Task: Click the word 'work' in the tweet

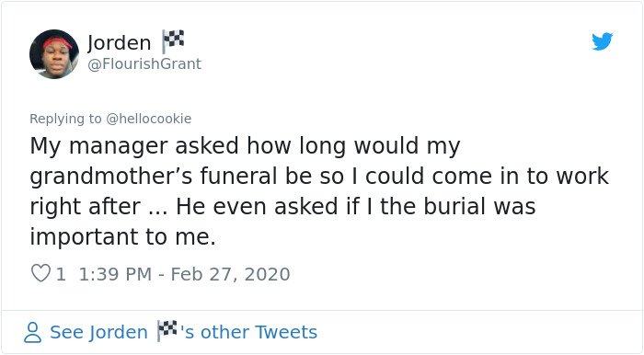Action: [582, 176]
